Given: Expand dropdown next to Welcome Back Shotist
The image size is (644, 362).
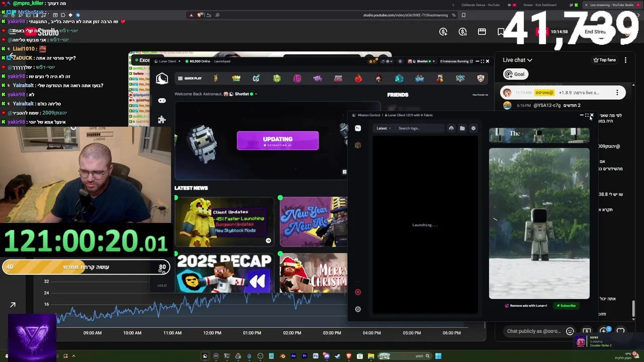Looking at the screenshot, I should [x=256, y=94].
